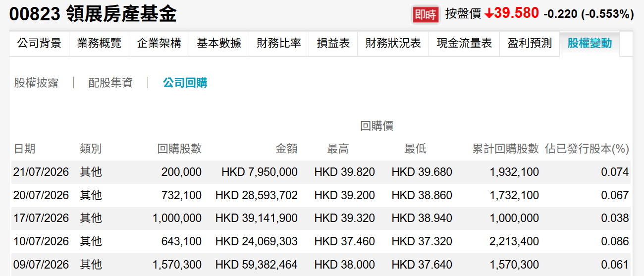Click the 類別 column header
Viewport: 644px width, 276px height.
click(91, 149)
